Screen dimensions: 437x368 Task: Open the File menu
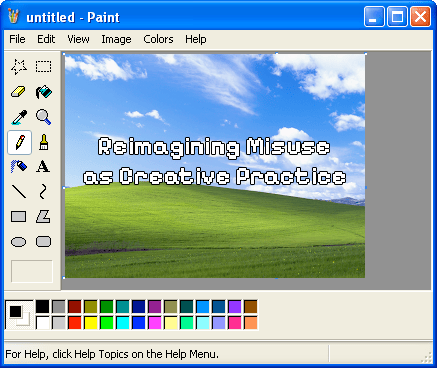[17, 39]
